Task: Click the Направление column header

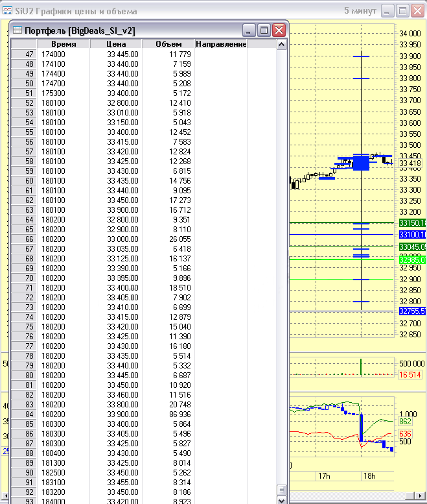Action: [221, 43]
